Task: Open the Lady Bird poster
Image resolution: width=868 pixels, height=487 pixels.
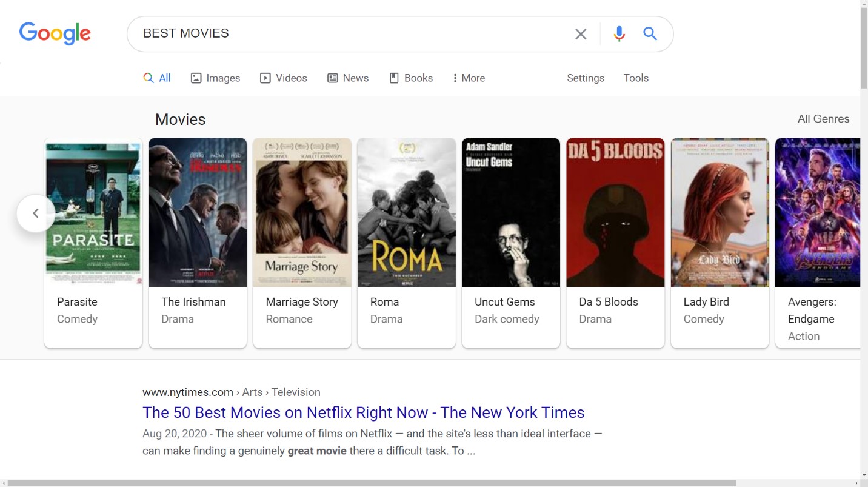Action: pos(719,213)
